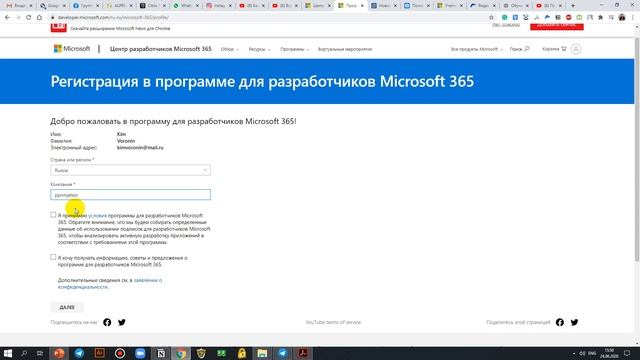Click into the Компания text field
This screenshot has width=640, height=360.
click(131, 195)
